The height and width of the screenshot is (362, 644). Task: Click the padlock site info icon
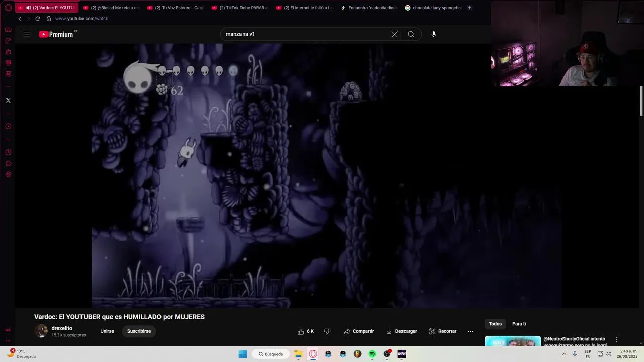click(x=49, y=19)
